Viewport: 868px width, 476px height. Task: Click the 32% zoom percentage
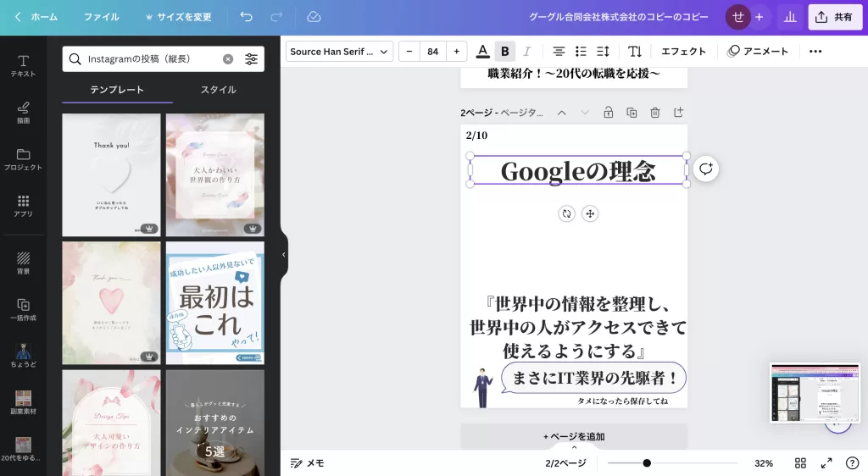[764, 463]
